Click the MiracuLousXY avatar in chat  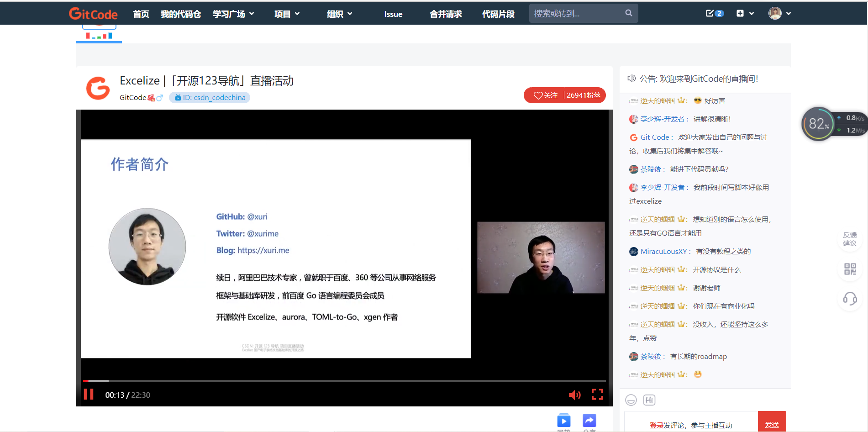coord(634,252)
